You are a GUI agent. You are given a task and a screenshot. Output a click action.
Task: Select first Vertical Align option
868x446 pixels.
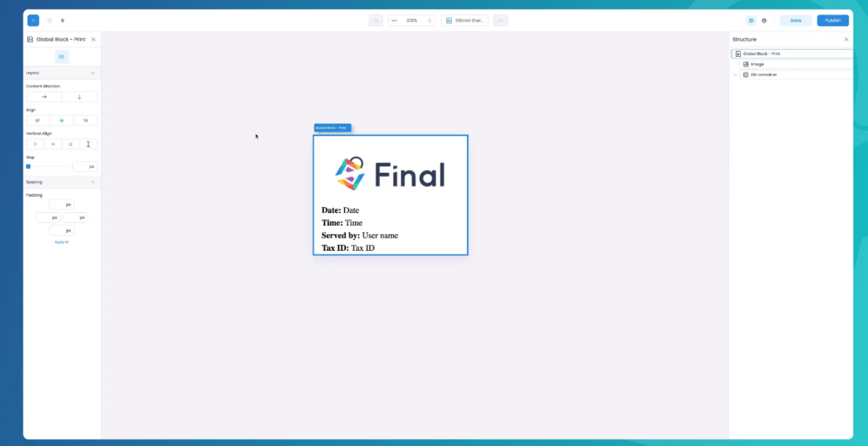35,144
